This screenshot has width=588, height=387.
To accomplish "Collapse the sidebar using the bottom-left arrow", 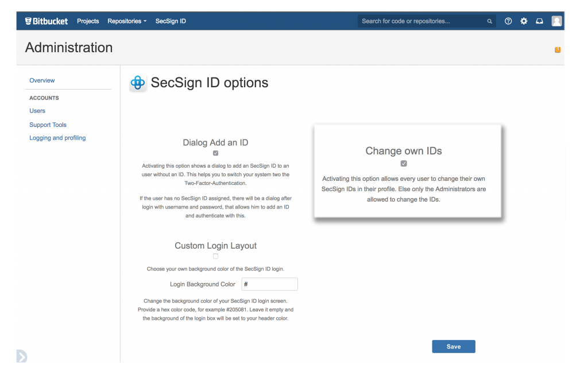I will click(21, 357).
